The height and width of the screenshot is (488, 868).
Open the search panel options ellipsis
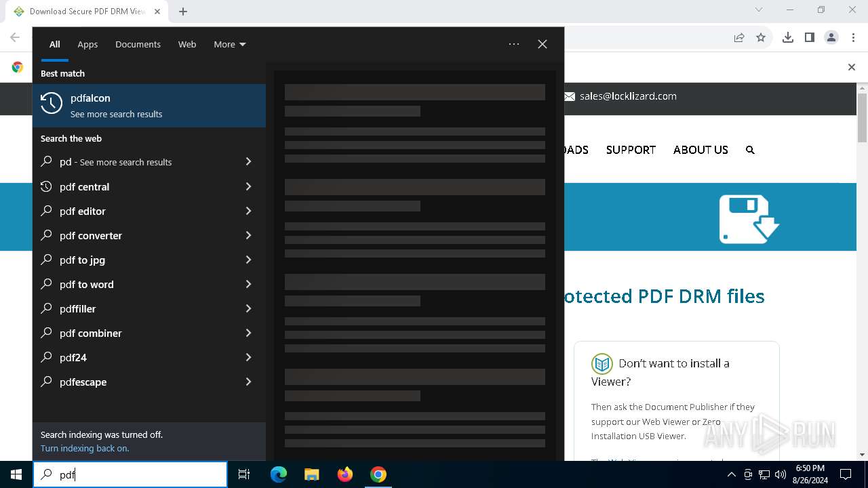(x=514, y=44)
